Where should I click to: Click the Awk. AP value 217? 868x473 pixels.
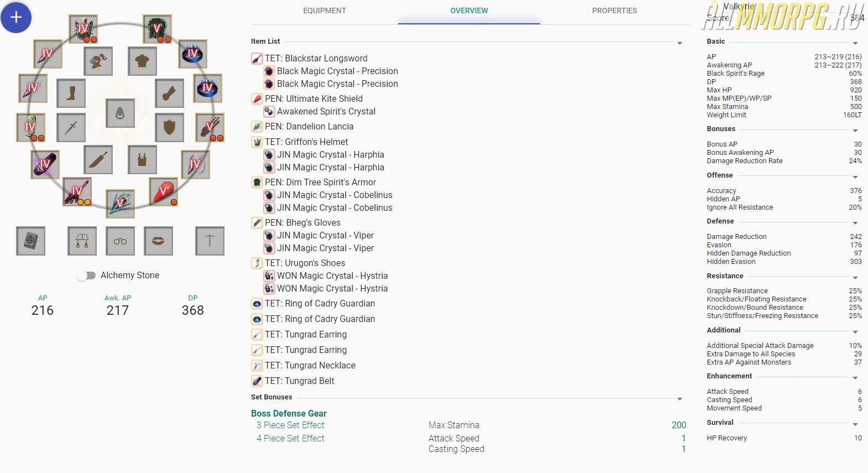tap(118, 310)
